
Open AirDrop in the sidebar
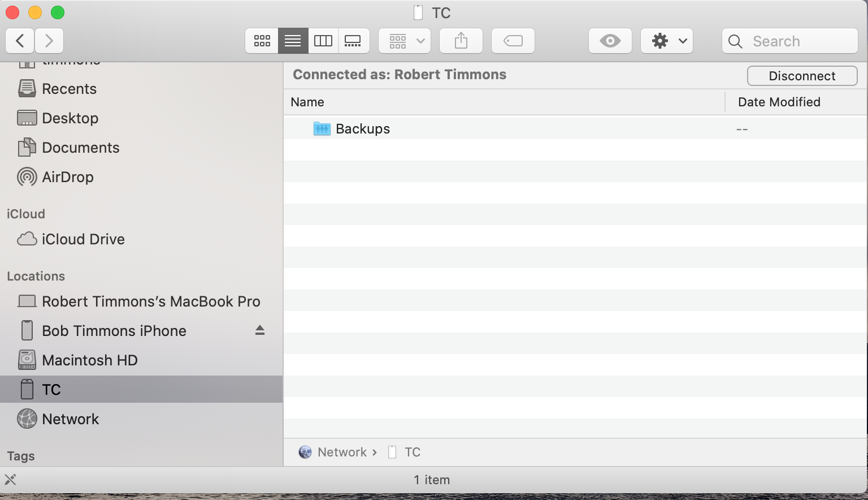point(141,177)
